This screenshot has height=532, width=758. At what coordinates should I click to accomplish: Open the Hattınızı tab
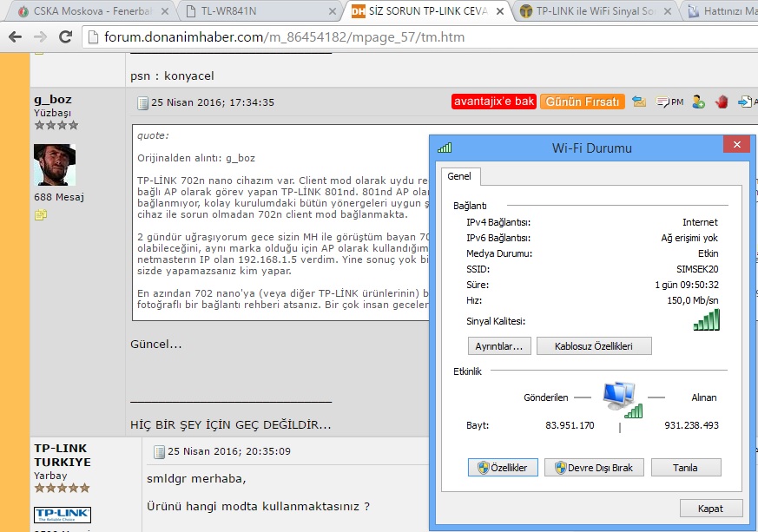click(721, 11)
